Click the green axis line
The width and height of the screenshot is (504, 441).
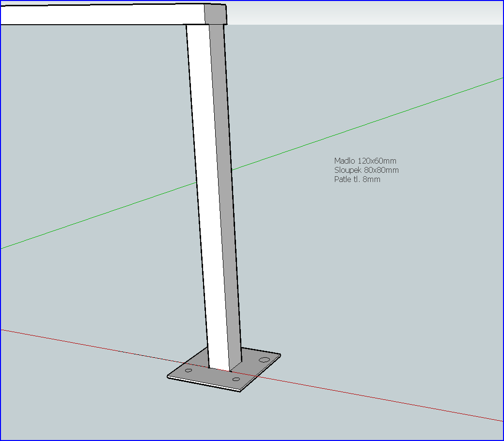click(368, 123)
